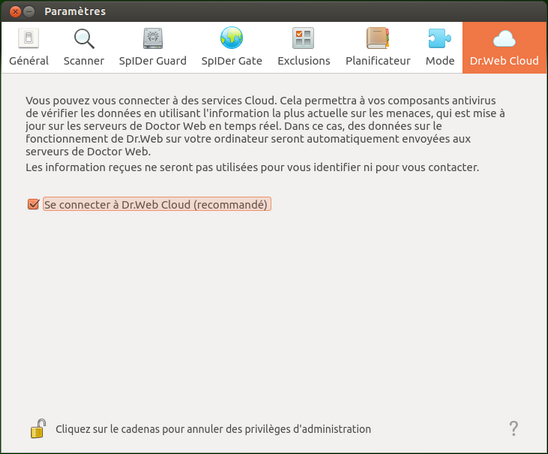548x454 pixels.
Task: Click the Général light-switch icon
Action: pos(29,38)
